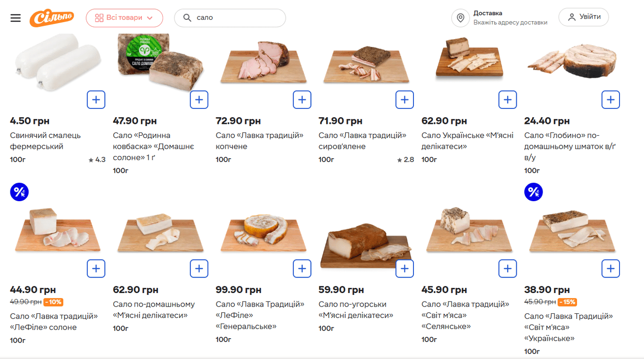Open the hamburger menu
The height and width of the screenshot is (359, 644).
click(16, 18)
